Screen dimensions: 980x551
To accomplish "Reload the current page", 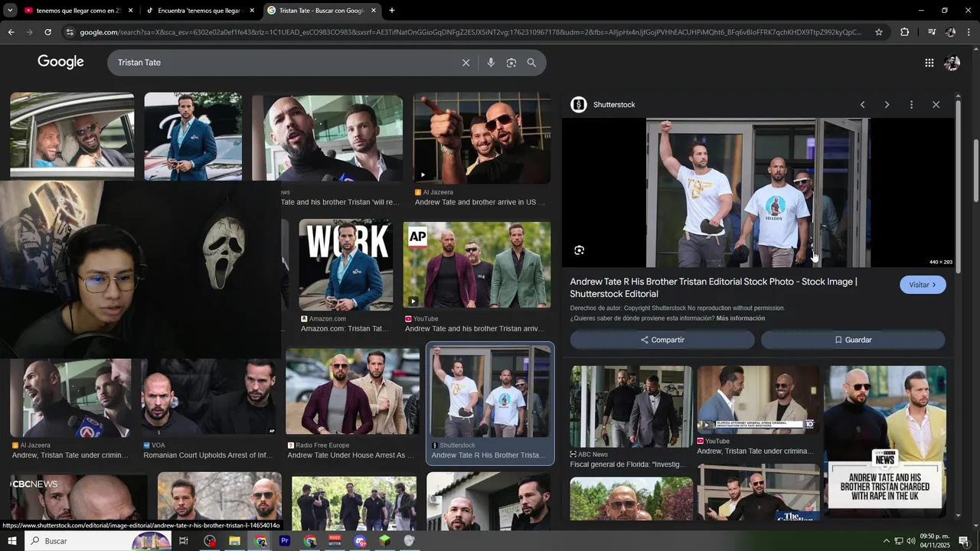I will coord(47,32).
